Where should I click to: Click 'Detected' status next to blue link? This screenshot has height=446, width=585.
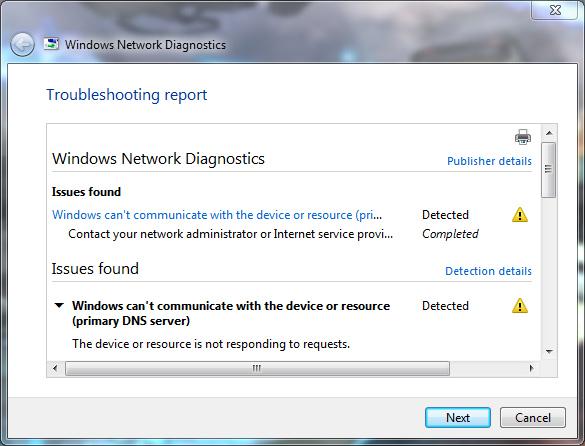(x=445, y=215)
